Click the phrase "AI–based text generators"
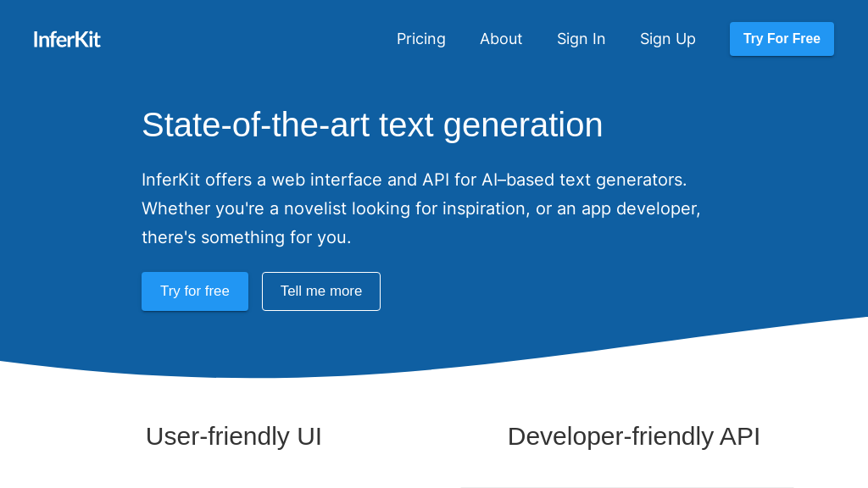Image resolution: width=868 pixels, height=488 pixels. tap(583, 180)
